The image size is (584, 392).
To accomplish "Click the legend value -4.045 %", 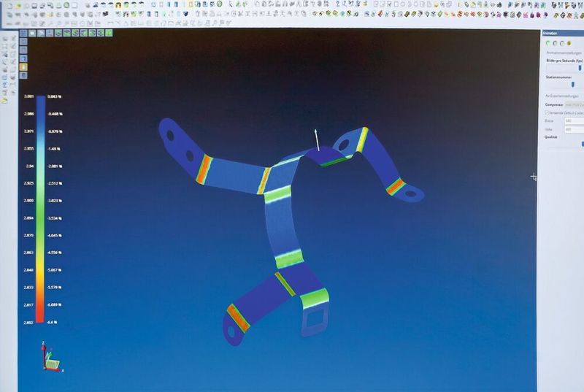I will [x=55, y=235].
